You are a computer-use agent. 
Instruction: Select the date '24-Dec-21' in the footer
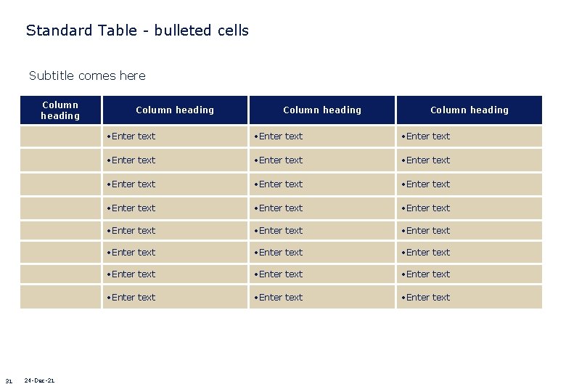tap(39, 380)
